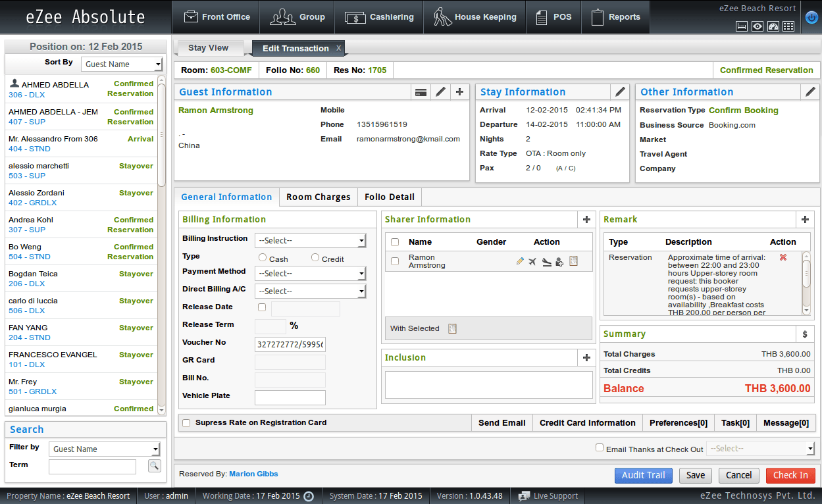Click the bed icon under eZee Beach Resort
822x504 pixels.
coord(742,26)
